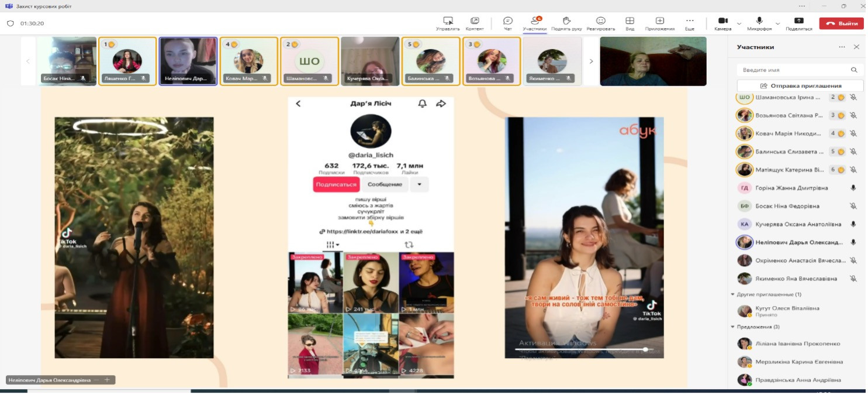Toggle mic icon for Балинська Єлизавета

click(x=853, y=152)
